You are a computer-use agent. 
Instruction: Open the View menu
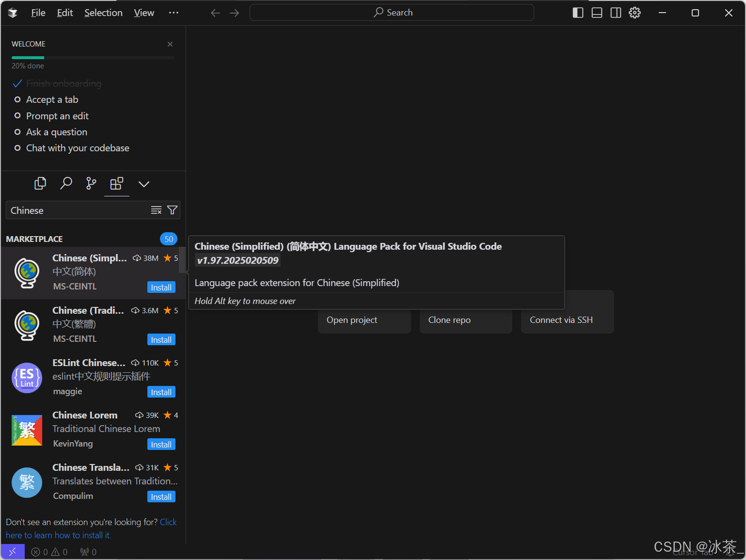pyautogui.click(x=144, y=13)
